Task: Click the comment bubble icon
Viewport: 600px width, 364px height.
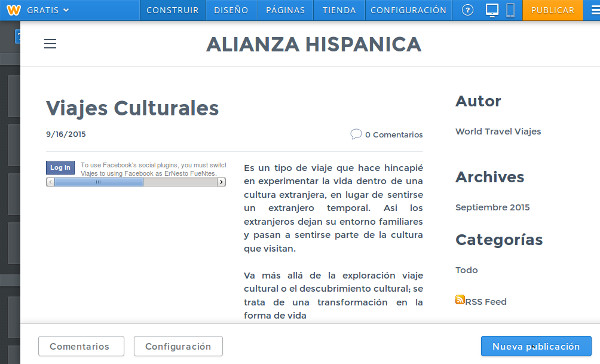Action: point(355,134)
